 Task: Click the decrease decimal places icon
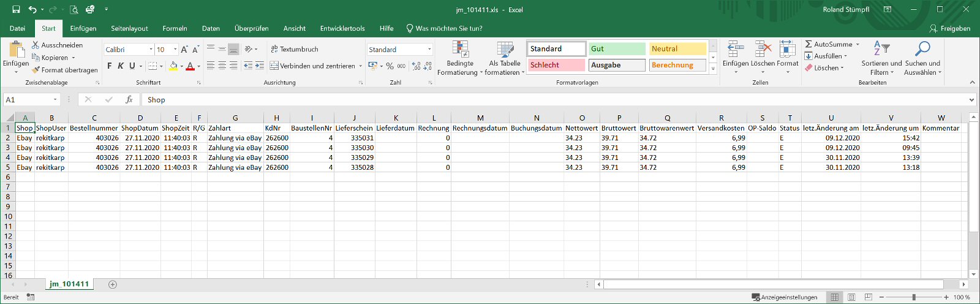pyautogui.click(x=428, y=66)
